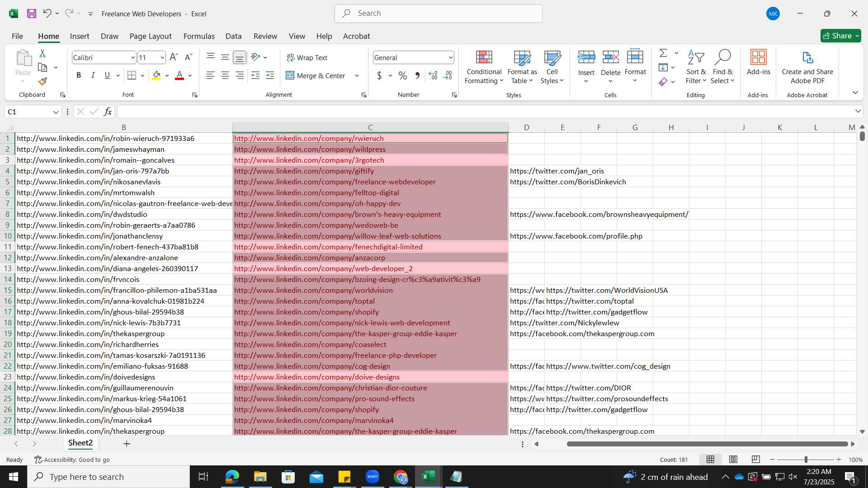Select column C header
868x488 pixels.
[x=370, y=127]
